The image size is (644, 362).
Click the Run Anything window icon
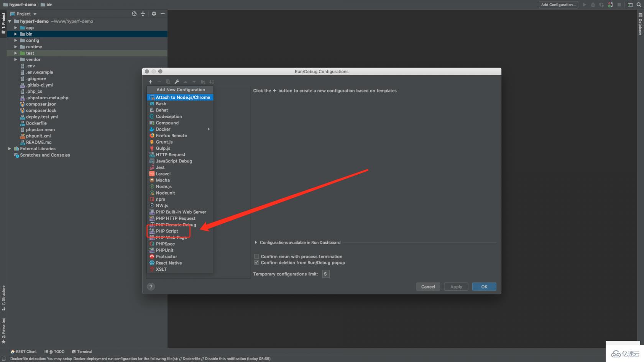point(630,5)
